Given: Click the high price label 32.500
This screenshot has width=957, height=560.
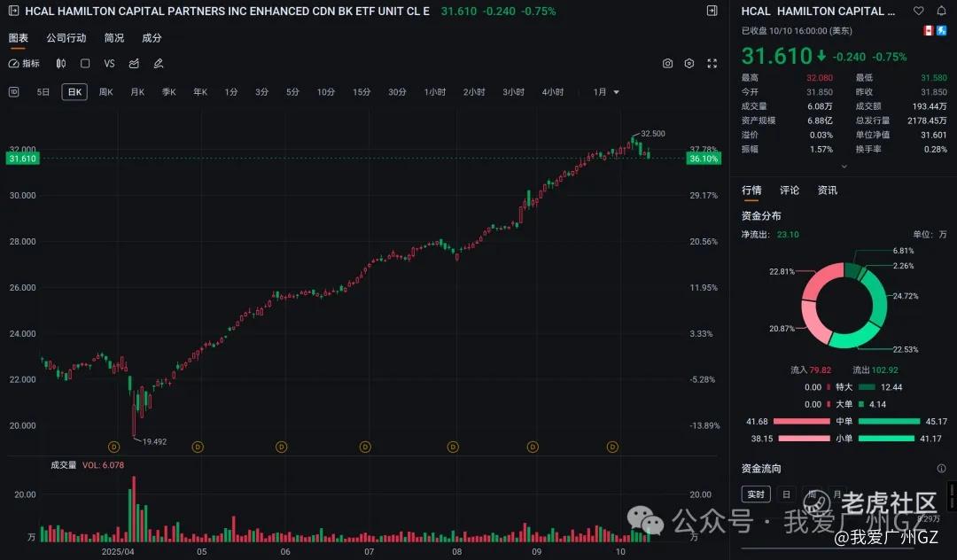Looking at the screenshot, I should click(653, 134).
